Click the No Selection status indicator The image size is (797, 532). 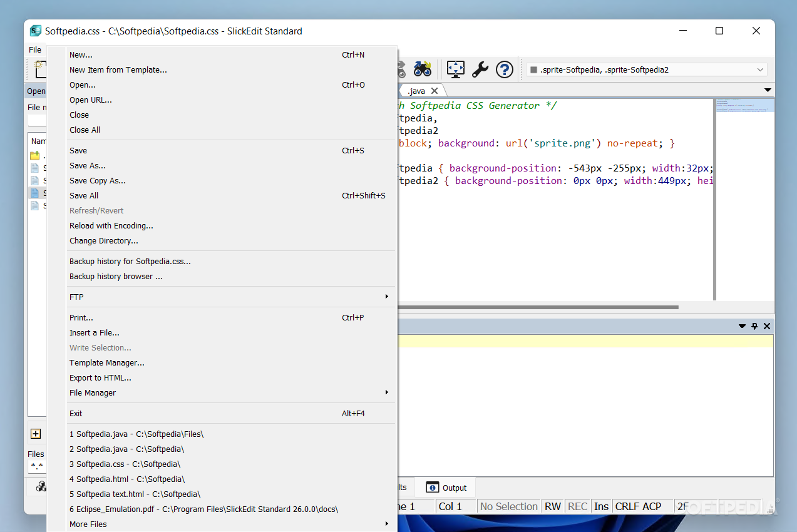click(508, 506)
